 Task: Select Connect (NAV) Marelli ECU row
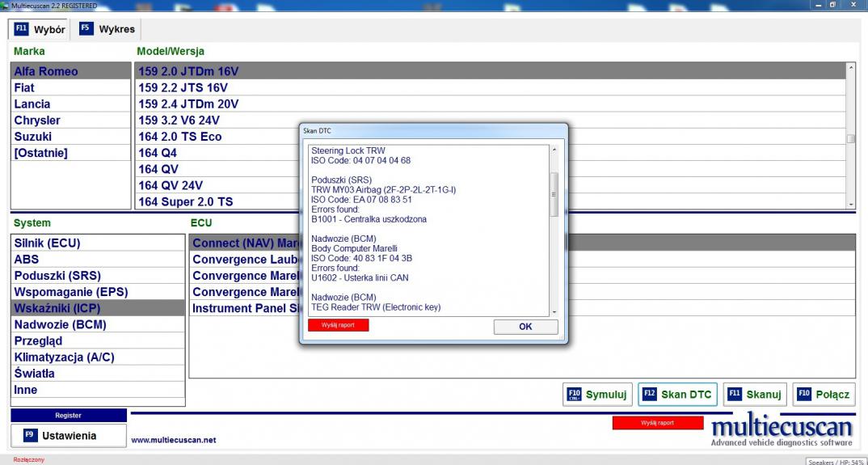pyautogui.click(x=244, y=243)
